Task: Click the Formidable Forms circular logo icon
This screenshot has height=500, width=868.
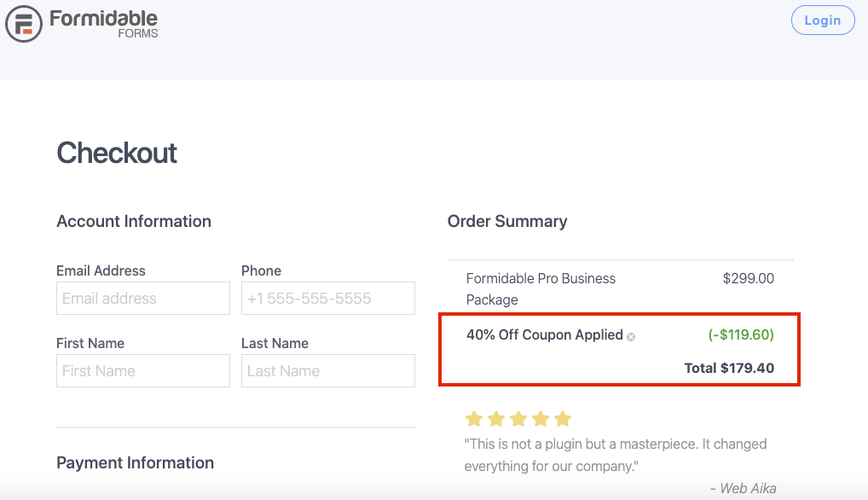Action: (x=24, y=24)
